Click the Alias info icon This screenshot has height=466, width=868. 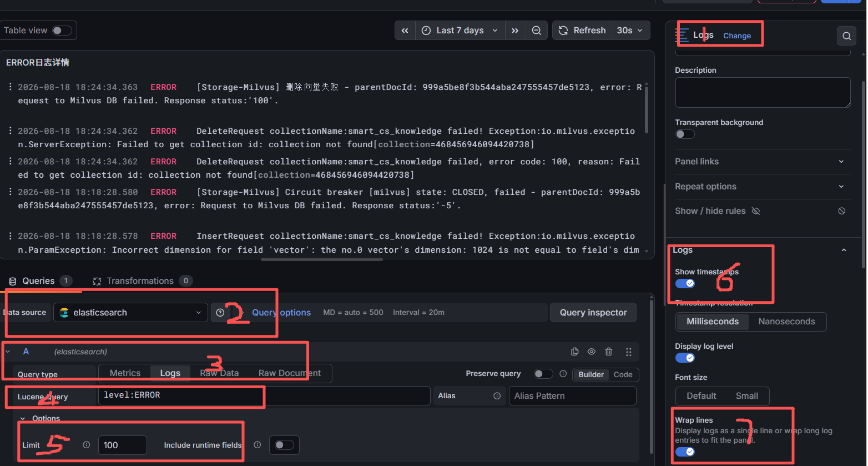[497, 396]
